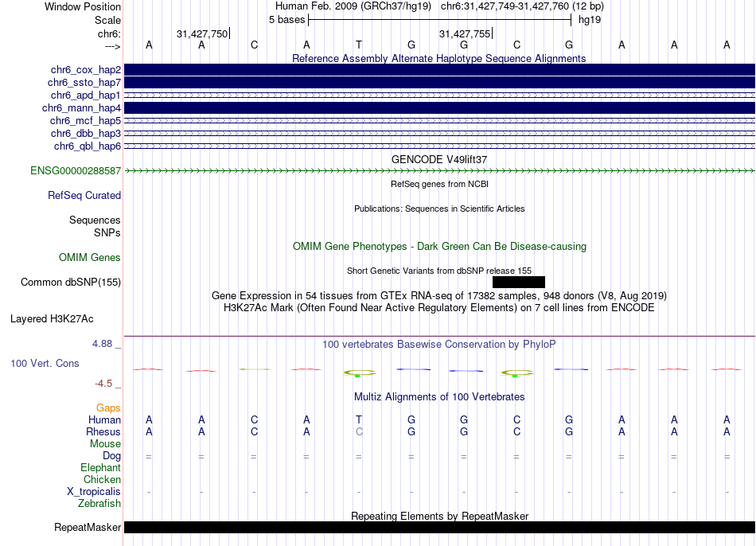This screenshot has width=756, height=546.
Task: Click the OMIM Genes track label
Action: 90,258
